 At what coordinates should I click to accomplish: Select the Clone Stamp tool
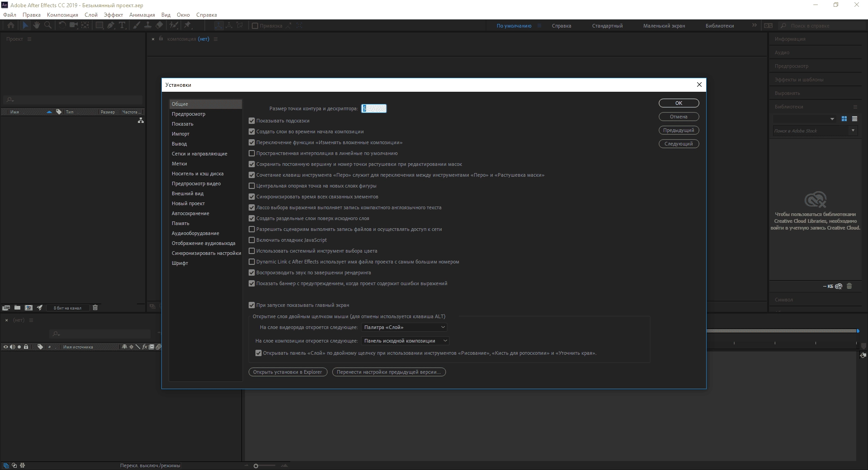point(148,25)
